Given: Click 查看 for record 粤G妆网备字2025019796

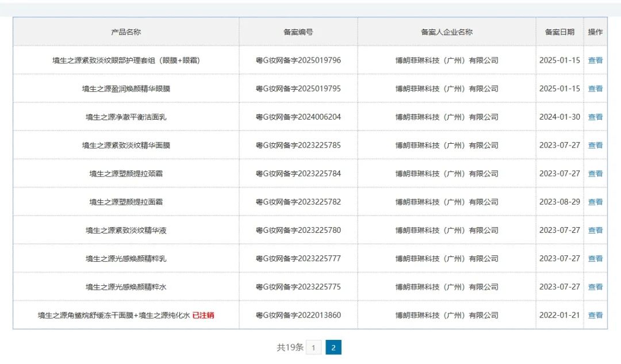Looking at the screenshot, I should [595, 60].
